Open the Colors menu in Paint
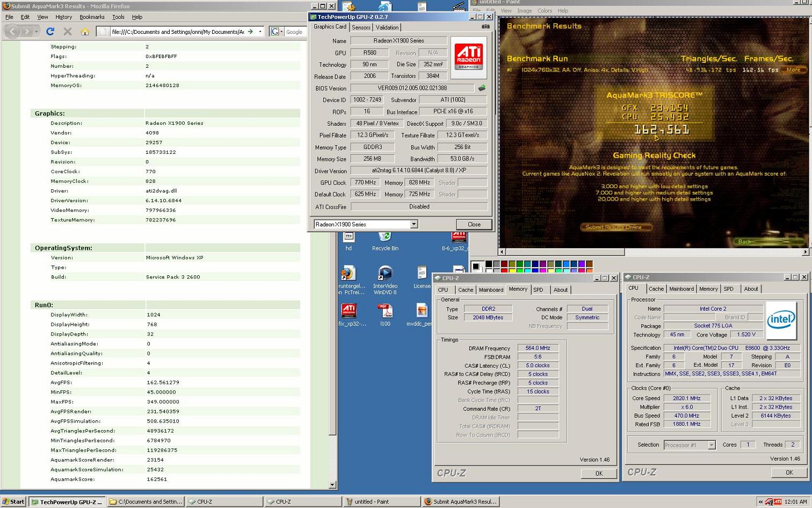 coord(545,11)
